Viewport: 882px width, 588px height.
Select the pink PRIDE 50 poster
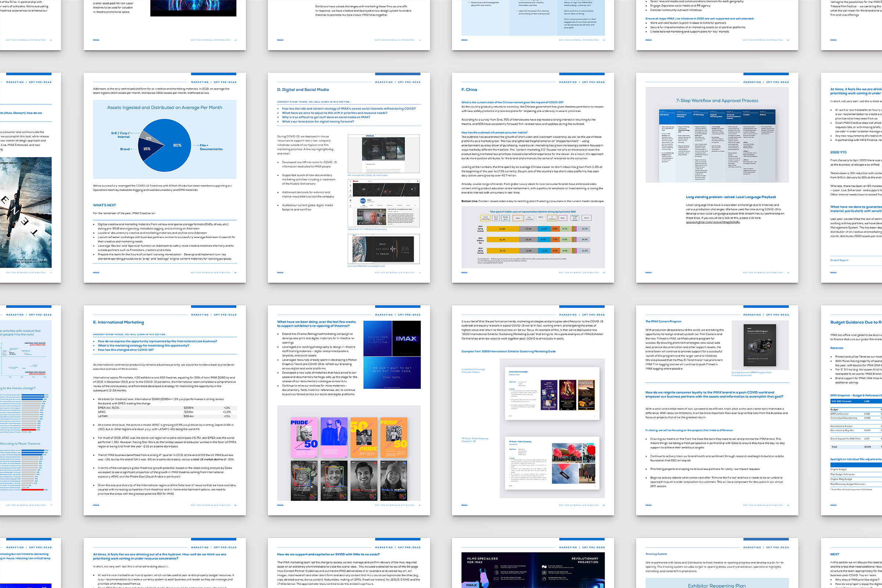[304, 437]
